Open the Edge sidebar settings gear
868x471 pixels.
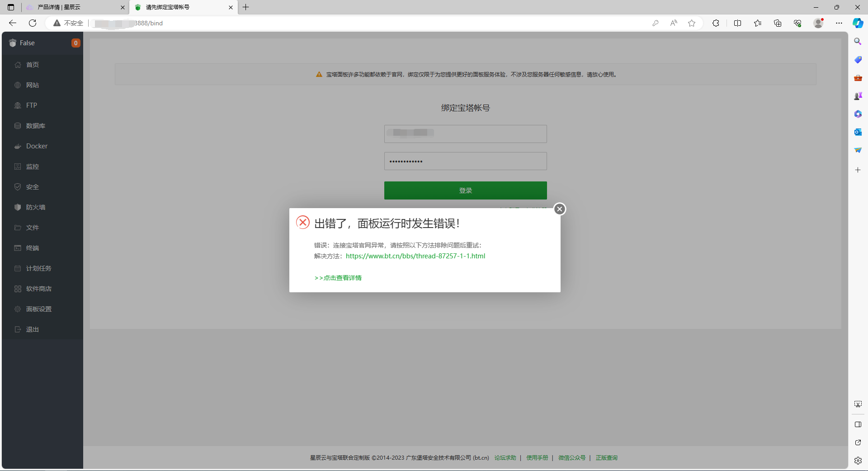pyautogui.click(x=858, y=461)
